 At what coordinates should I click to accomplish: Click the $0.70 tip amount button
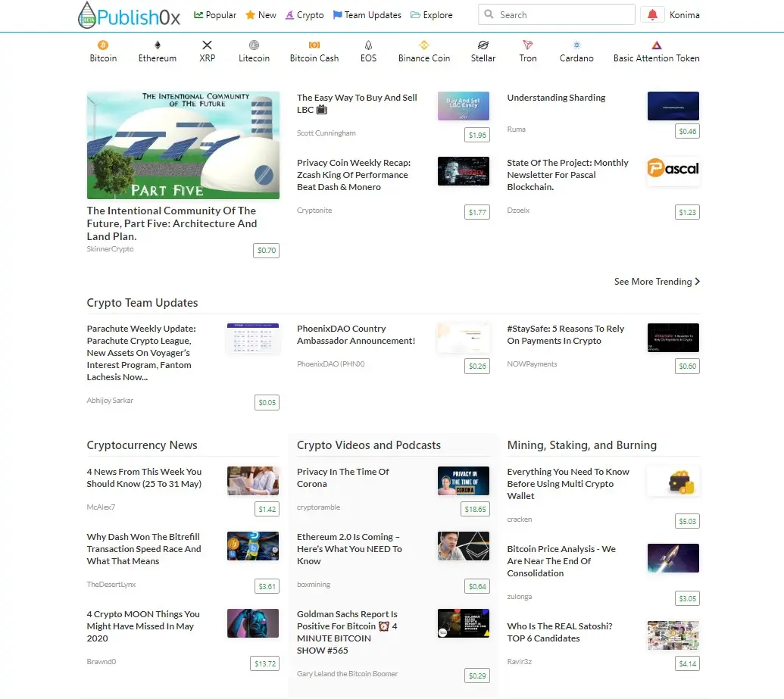(267, 250)
